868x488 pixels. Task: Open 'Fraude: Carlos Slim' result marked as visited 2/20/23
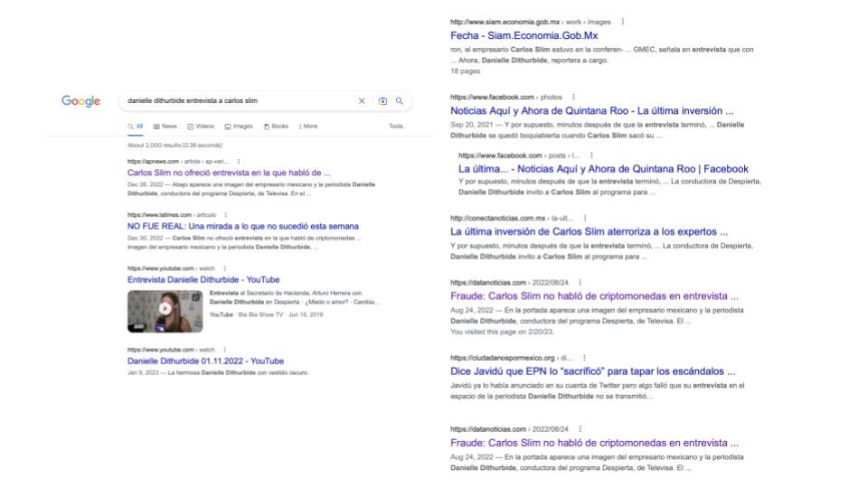point(595,296)
